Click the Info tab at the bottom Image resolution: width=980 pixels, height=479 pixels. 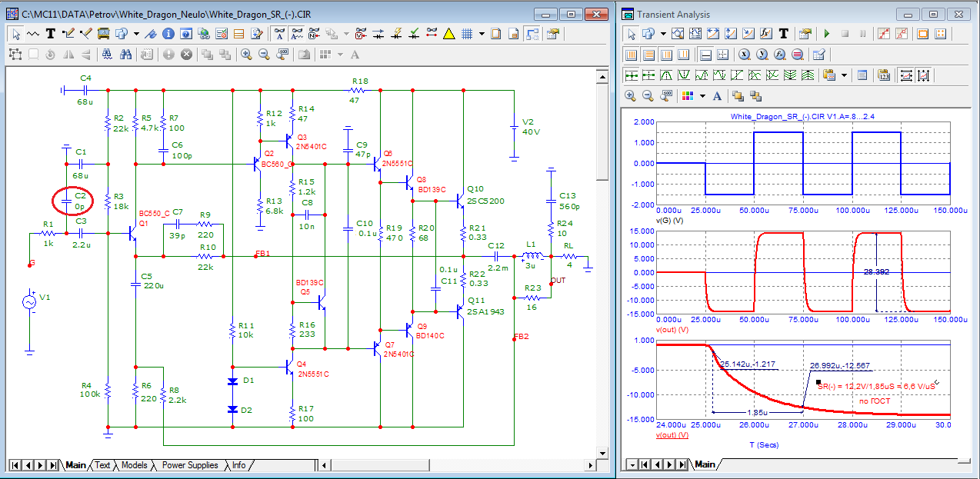pyautogui.click(x=239, y=465)
